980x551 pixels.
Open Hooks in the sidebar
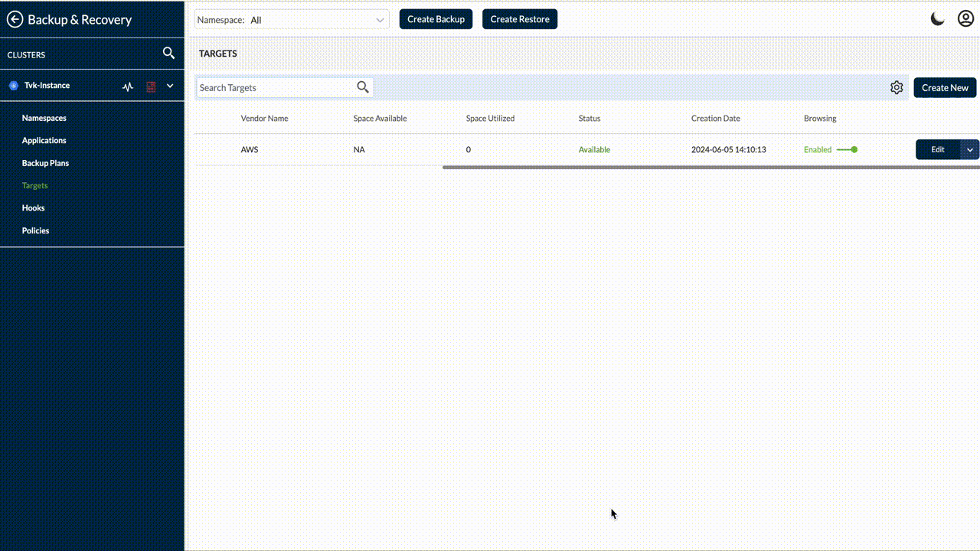click(x=34, y=207)
